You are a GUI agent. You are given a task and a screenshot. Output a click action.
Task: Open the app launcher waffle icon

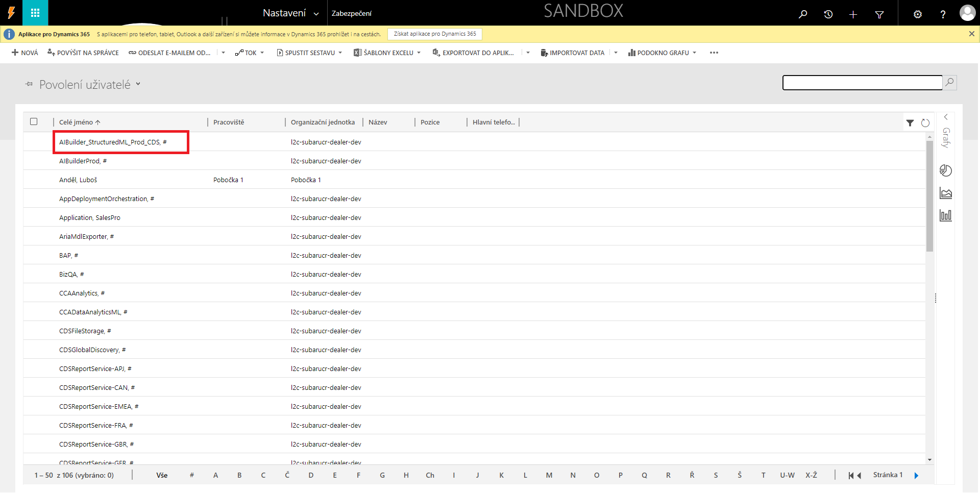point(35,13)
